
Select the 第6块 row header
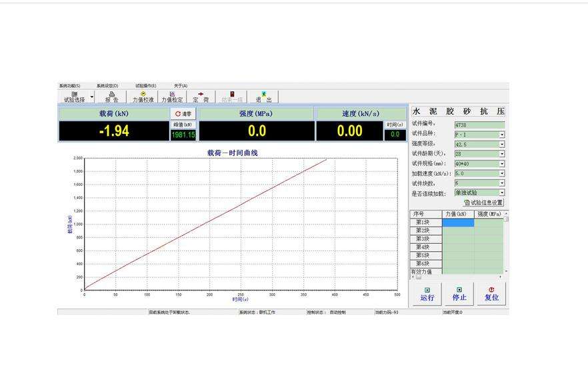(426, 264)
